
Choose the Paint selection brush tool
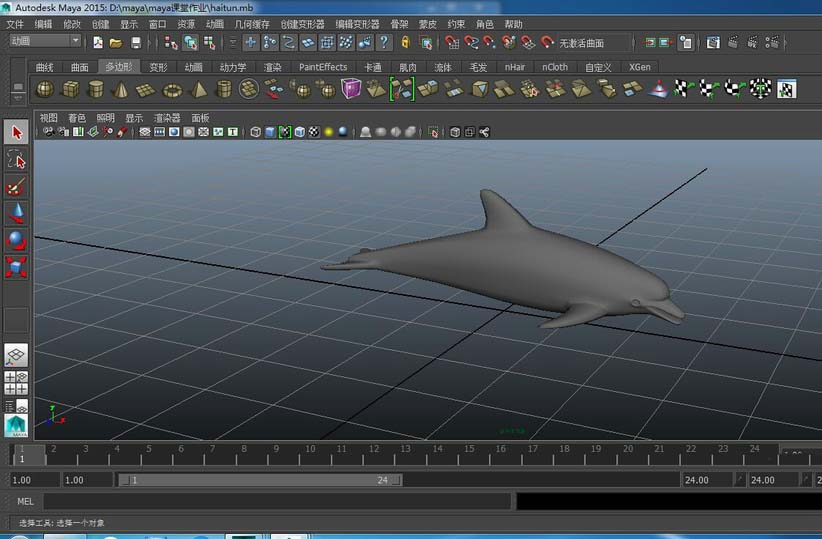click(x=16, y=186)
